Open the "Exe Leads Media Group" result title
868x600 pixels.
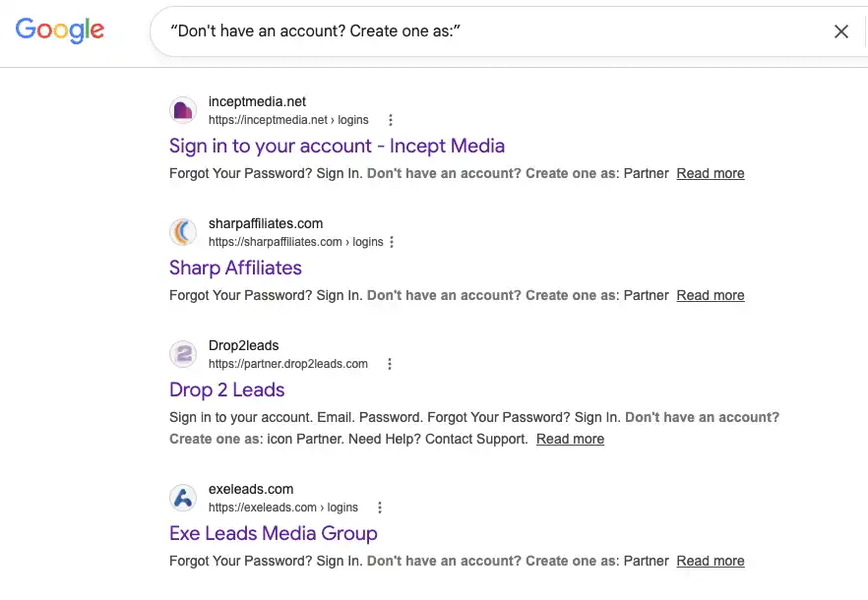click(274, 533)
